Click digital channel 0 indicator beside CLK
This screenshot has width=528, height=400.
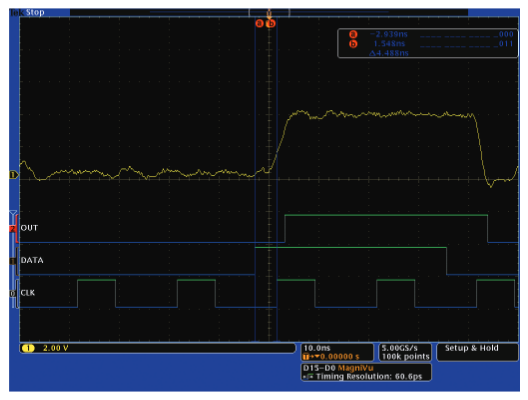click(x=12, y=294)
